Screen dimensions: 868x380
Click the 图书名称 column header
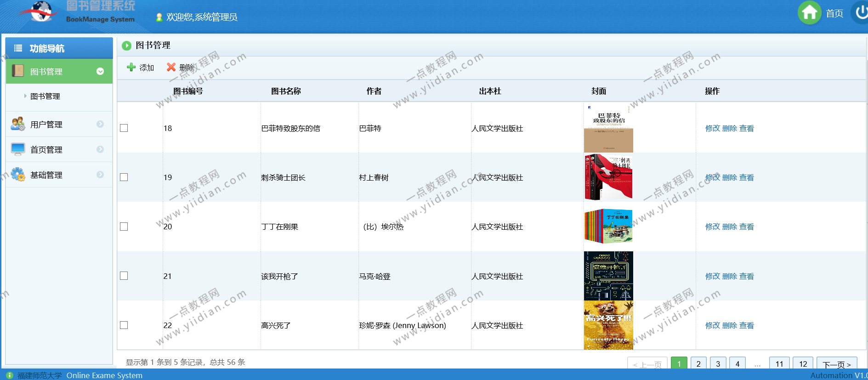click(x=286, y=91)
